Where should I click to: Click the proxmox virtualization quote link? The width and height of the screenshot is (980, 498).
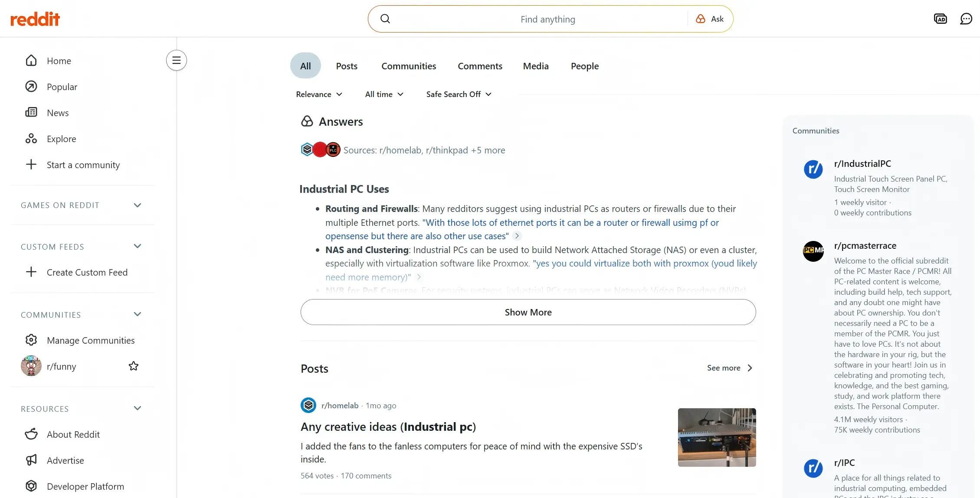pyautogui.click(x=541, y=270)
